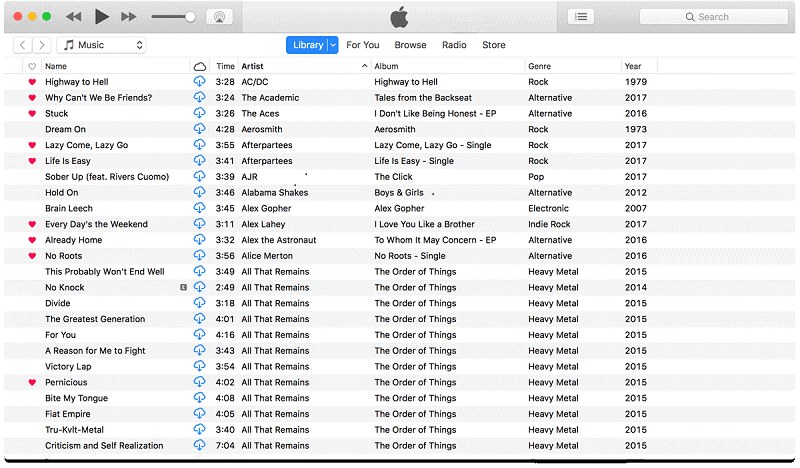The width and height of the screenshot is (800, 468).
Task: Open the For You tab
Action: coord(363,45)
